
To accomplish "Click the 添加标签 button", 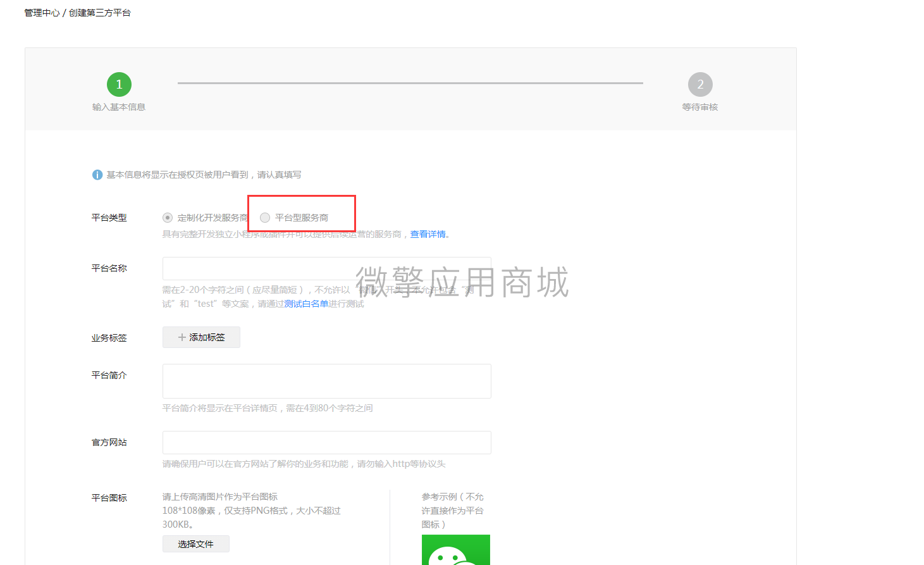I will (201, 337).
